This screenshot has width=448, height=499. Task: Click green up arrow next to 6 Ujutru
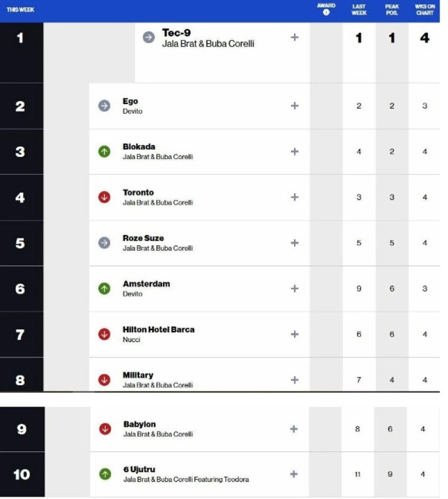pyautogui.click(x=105, y=474)
